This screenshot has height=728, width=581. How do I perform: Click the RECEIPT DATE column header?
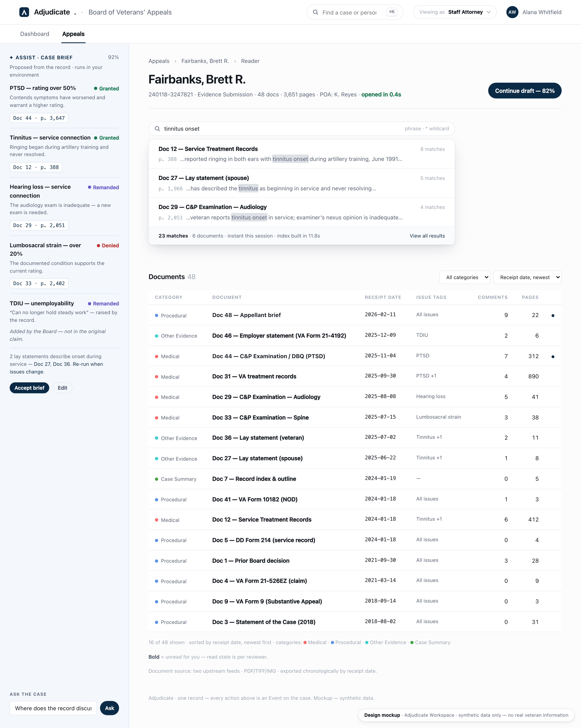coord(383,297)
